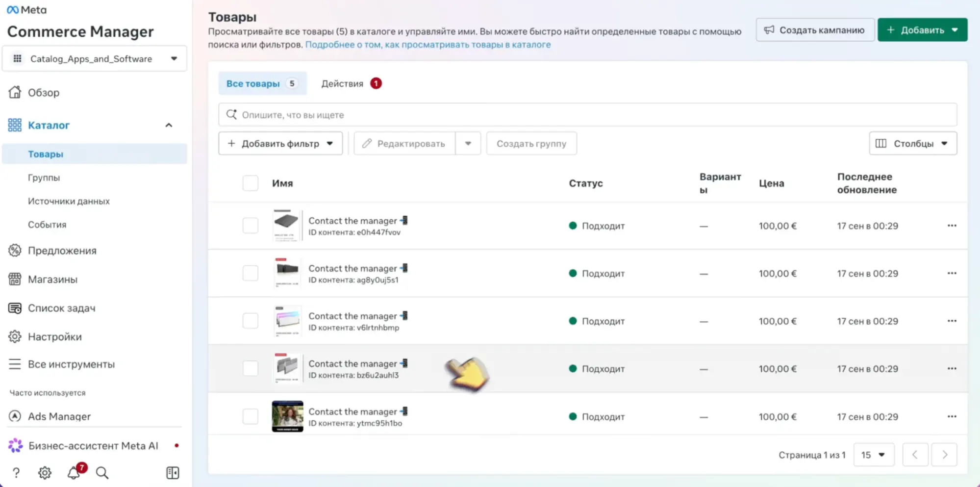This screenshot has height=487, width=980.
Task: Go to previous page arrow
Action: 915,455
